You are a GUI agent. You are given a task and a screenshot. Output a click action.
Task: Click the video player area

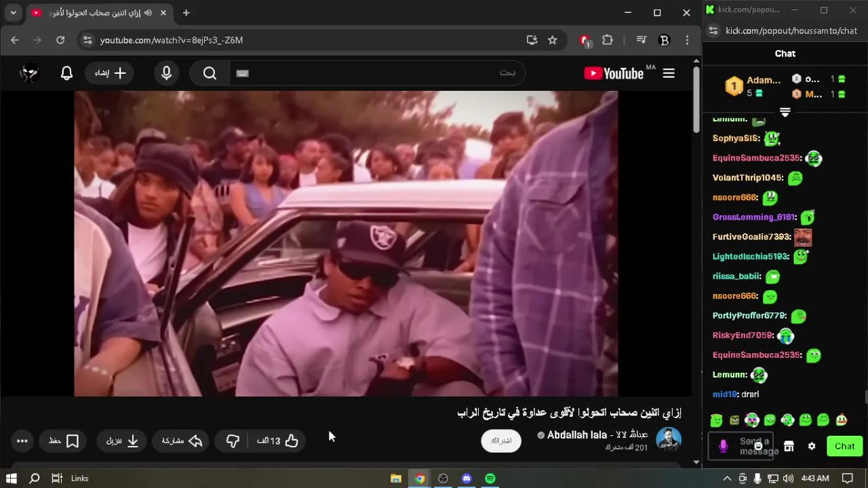click(346, 243)
